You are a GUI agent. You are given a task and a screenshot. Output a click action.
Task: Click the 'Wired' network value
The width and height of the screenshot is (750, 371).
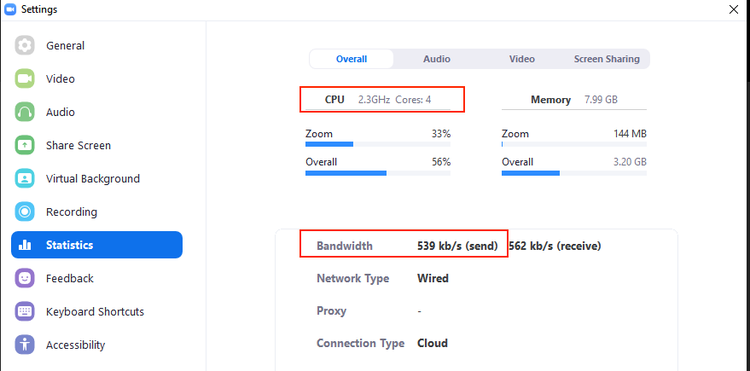(433, 278)
